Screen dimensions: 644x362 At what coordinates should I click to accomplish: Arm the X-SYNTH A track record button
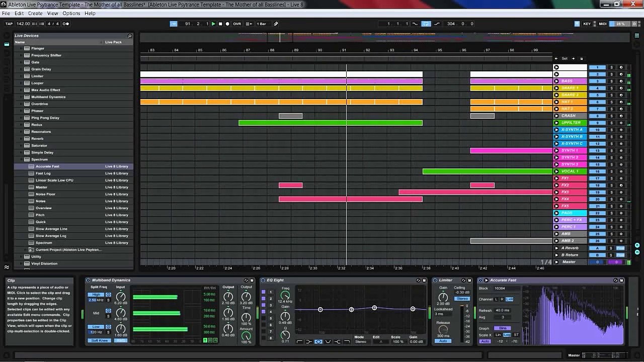(x=621, y=130)
